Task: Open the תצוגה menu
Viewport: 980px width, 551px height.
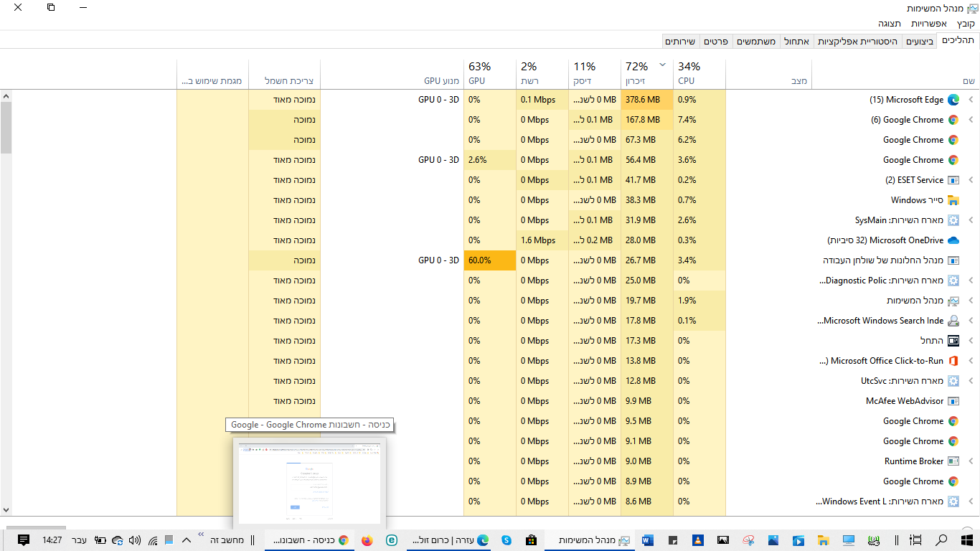Action: [x=890, y=24]
